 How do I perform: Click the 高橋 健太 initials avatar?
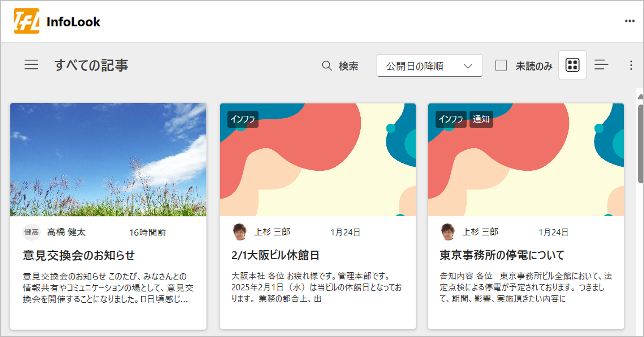click(x=31, y=232)
